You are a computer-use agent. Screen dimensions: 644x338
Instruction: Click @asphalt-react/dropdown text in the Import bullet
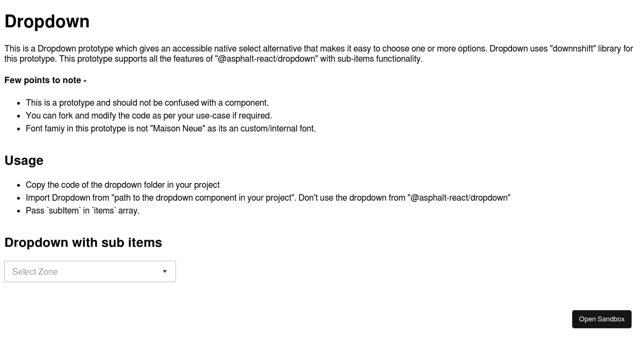(x=459, y=197)
